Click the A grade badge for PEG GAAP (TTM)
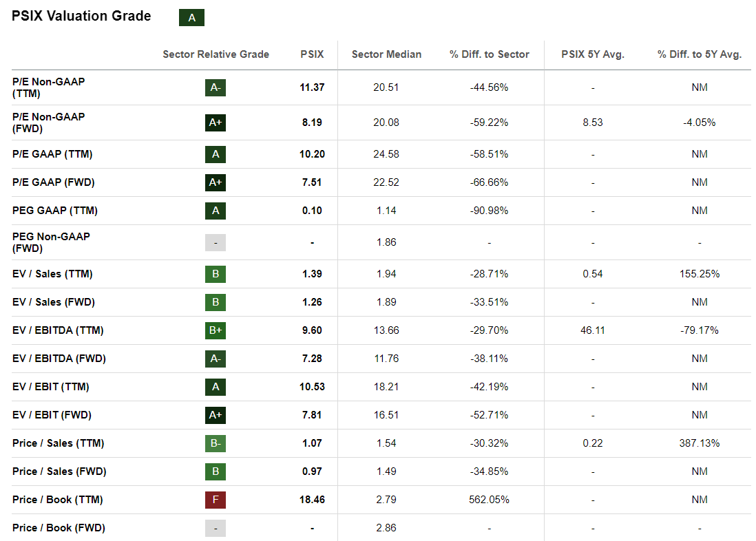 [x=216, y=211]
